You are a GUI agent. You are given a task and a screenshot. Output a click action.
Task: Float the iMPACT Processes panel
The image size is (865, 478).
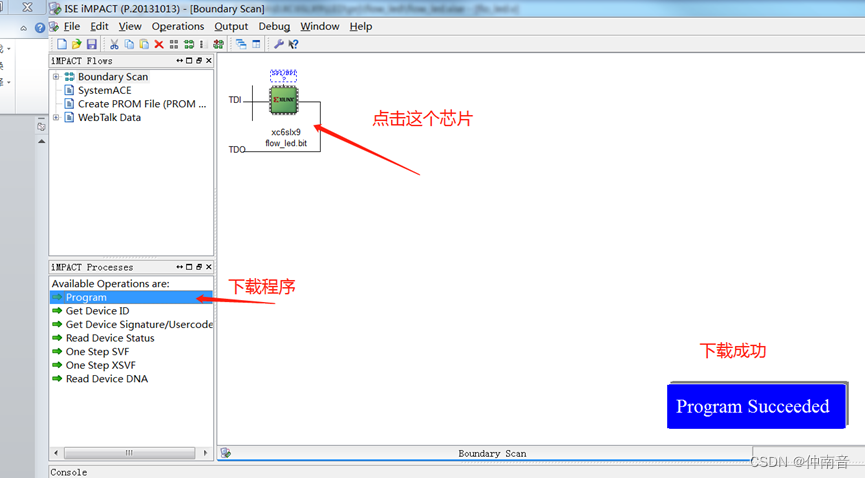[x=199, y=267]
